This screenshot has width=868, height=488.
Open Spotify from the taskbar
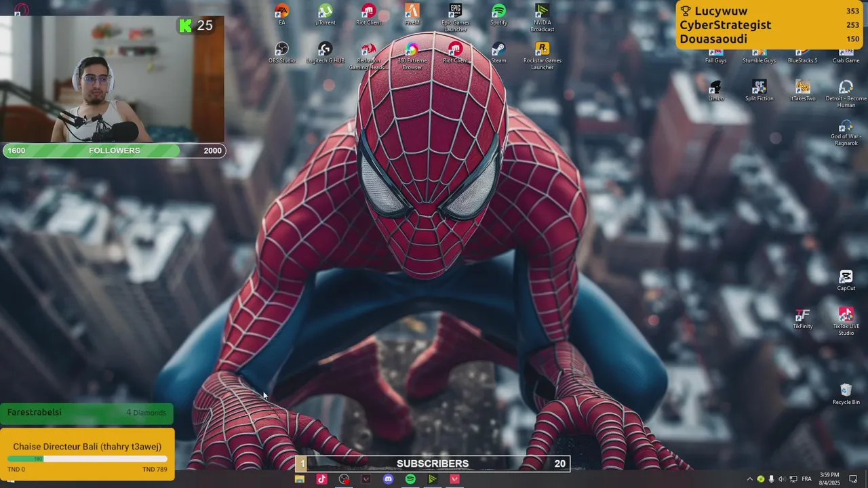pyautogui.click(x=410, y=479)
